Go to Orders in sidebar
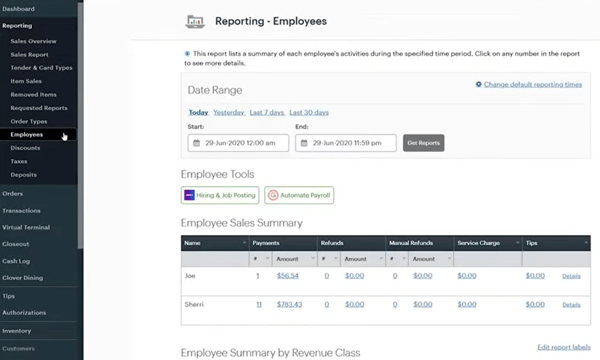600x360 pixels. (x=12, y=194)
